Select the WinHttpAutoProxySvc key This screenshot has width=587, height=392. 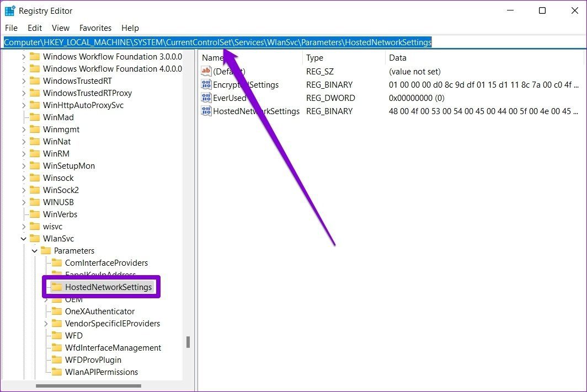[x=83, y=105]
